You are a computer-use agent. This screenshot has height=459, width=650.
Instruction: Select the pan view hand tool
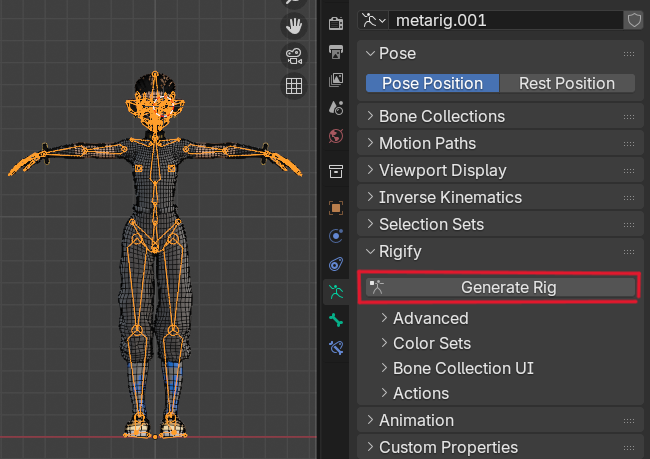point(294,25)
